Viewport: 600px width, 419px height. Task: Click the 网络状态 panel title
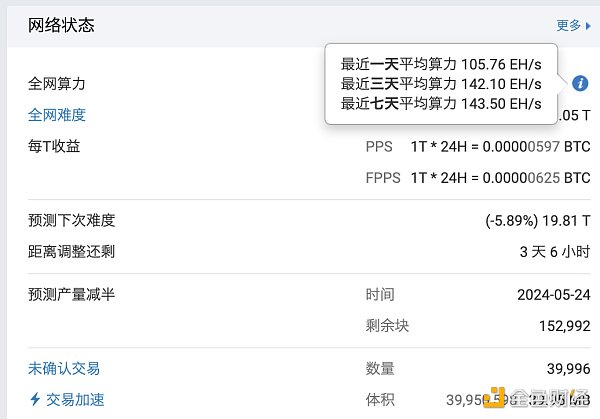coord(62,26)
